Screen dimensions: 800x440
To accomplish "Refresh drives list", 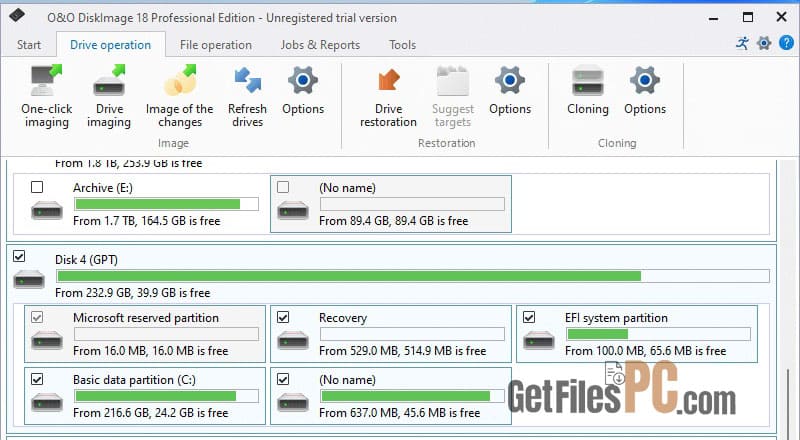I will point(247,97).
